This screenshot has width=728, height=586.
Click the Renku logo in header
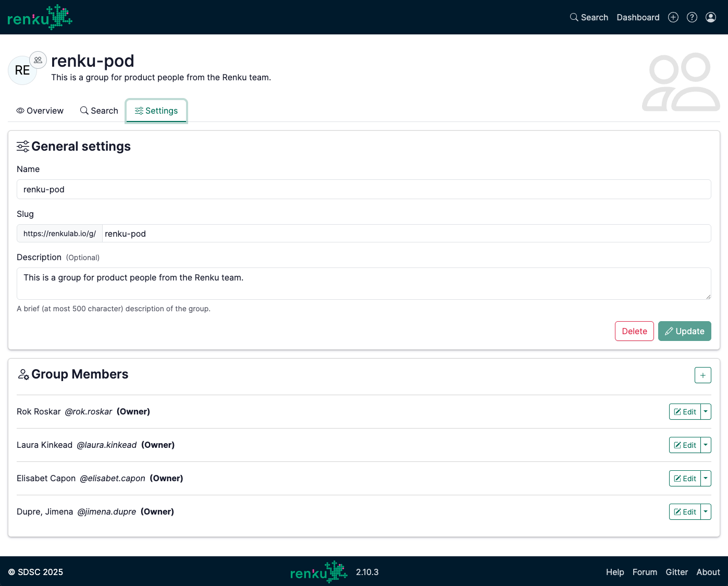(40, 17)
